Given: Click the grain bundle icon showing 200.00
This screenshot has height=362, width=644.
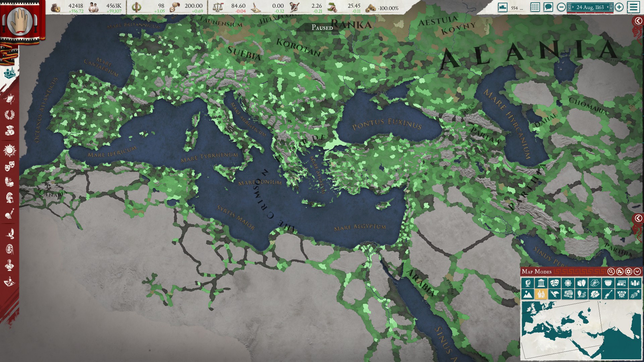Looking at the screenshot, I should 175,7.
